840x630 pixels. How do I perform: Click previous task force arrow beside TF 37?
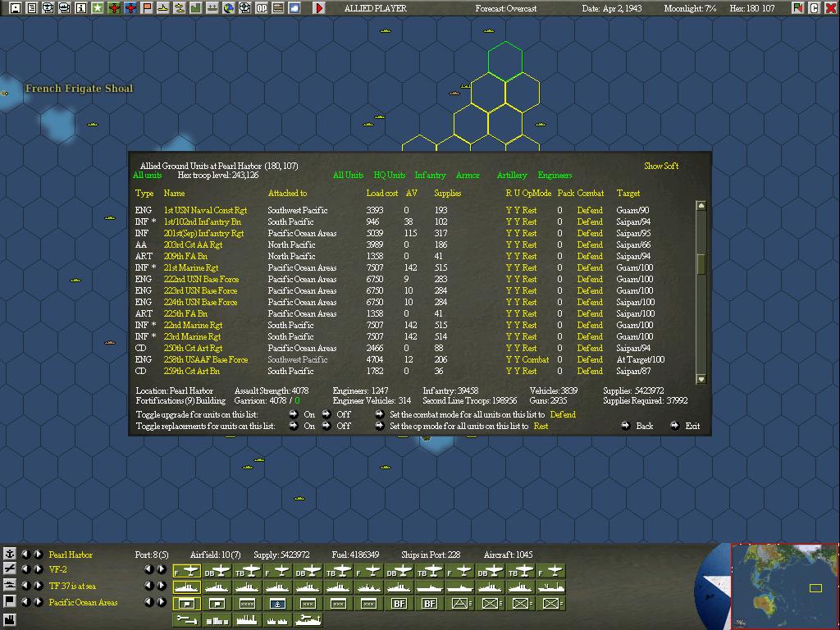click(x=25, y=586)
